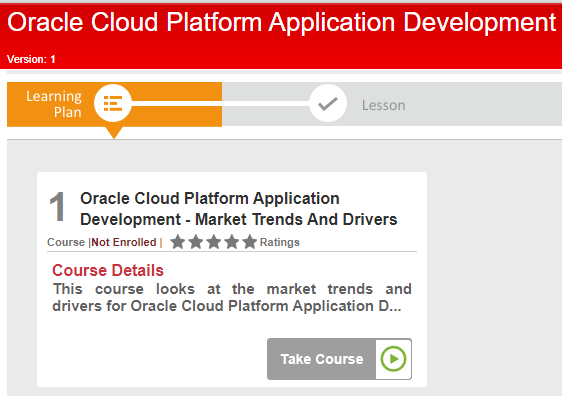Click the green play icon on Take Course

pos(393,359)
